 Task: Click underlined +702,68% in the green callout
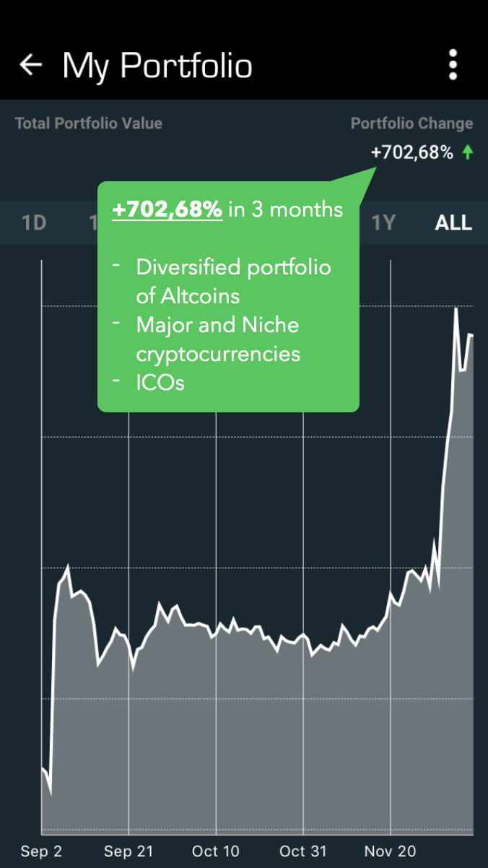(167, 209)
